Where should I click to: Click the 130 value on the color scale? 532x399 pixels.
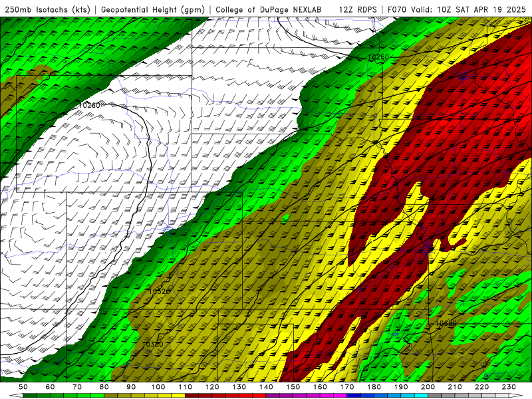click(239, 387)
